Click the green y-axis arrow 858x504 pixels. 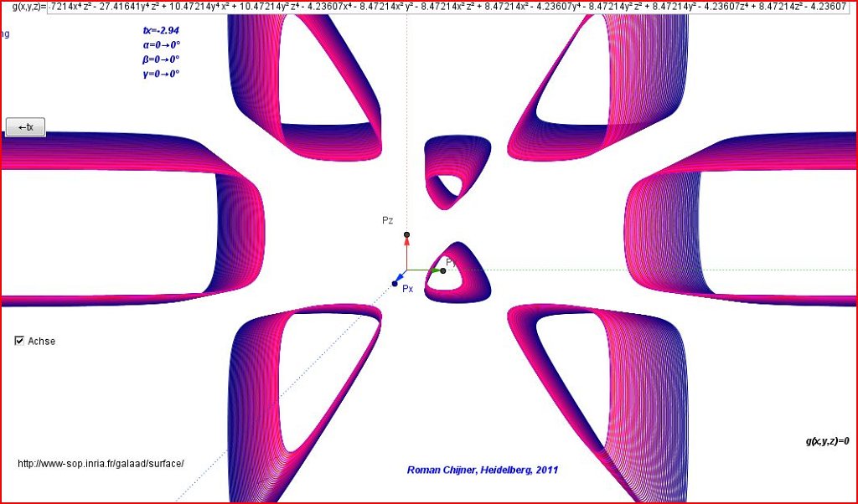(x=434, y=270)
